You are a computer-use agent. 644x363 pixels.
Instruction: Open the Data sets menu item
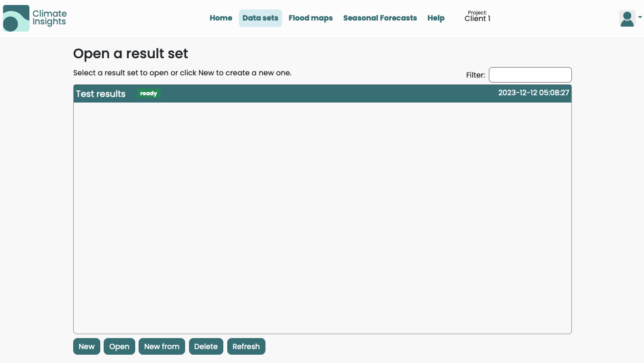(260, 18)
